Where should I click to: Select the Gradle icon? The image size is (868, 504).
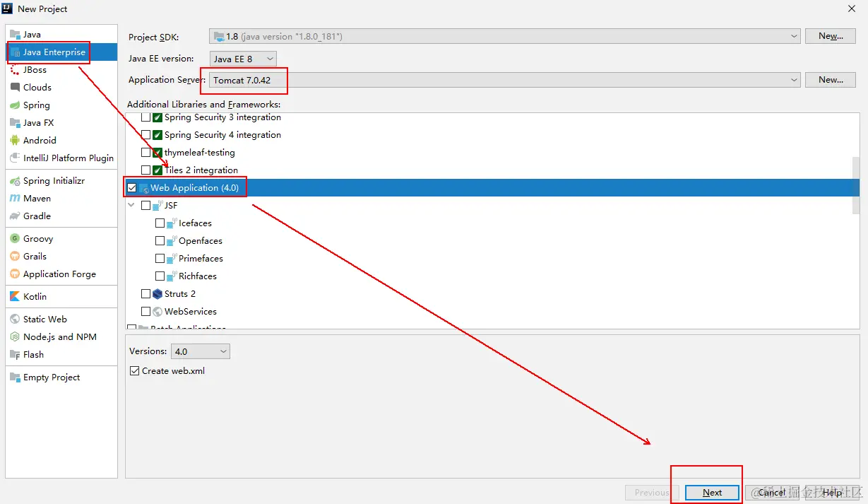[15, 216]
